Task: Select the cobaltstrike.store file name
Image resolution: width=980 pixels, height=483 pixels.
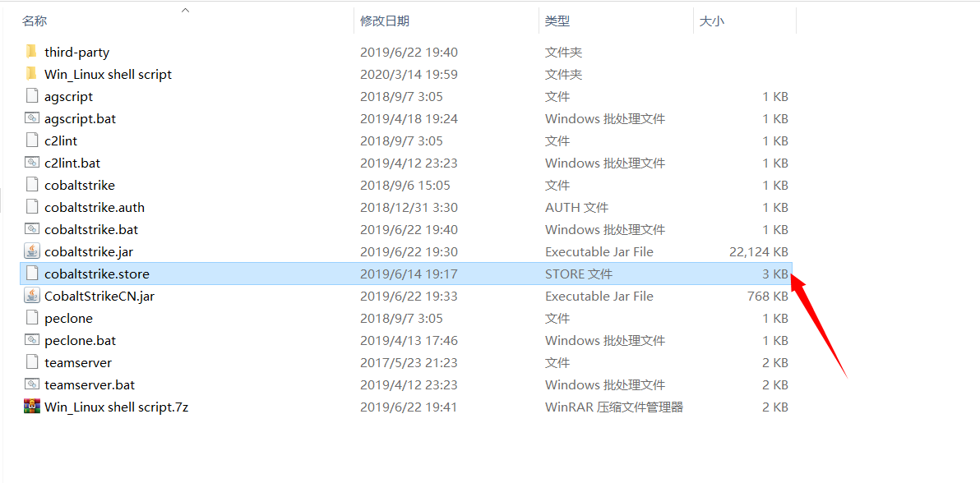Action: (97, 274)
